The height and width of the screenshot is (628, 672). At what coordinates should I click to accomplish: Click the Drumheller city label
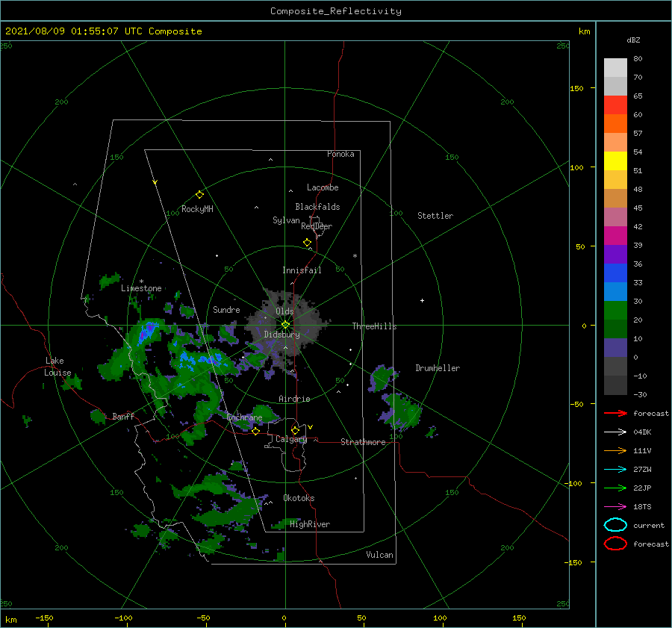click(438, 368)
